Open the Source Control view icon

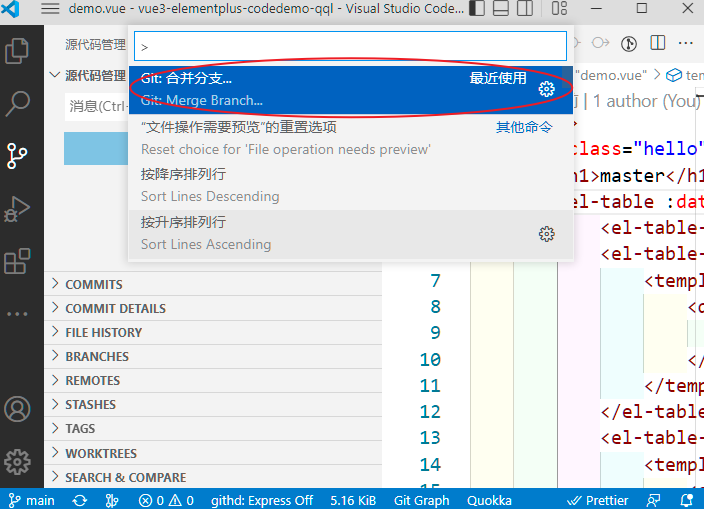coord(17,156)
